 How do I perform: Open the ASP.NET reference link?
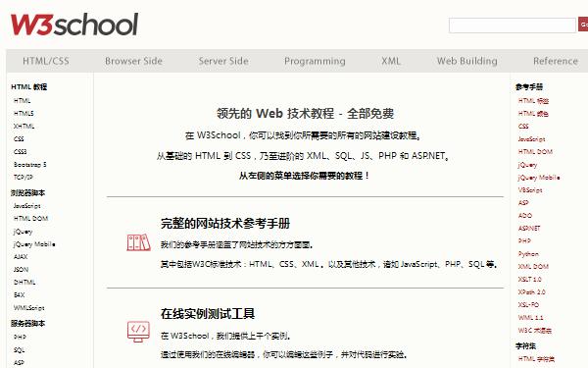click(529, 229)
